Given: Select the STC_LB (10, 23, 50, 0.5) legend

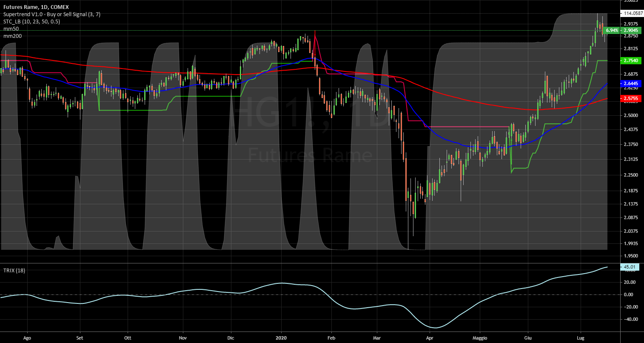Looking at the screenshot, I should pos(31,22).
